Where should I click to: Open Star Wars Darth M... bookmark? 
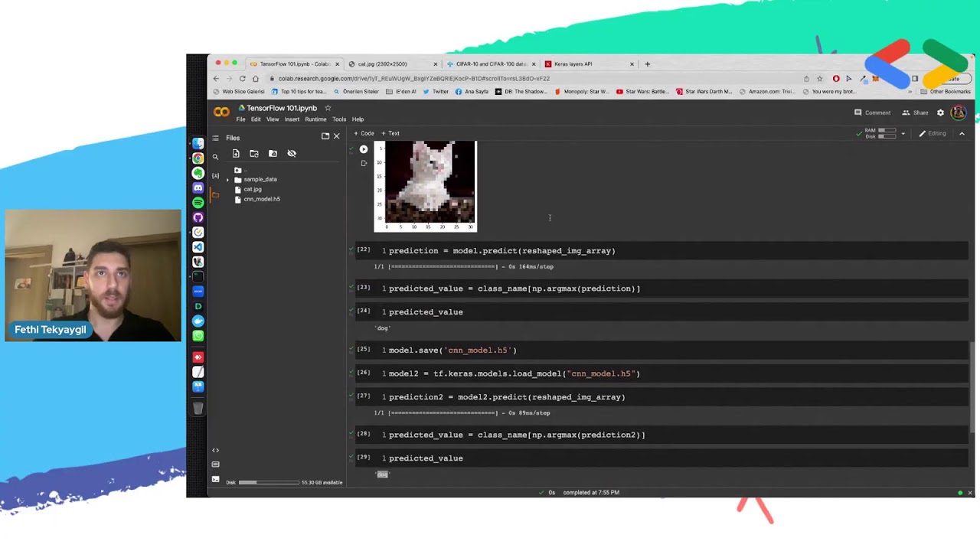pyautogui.click(x=704, y=92)
